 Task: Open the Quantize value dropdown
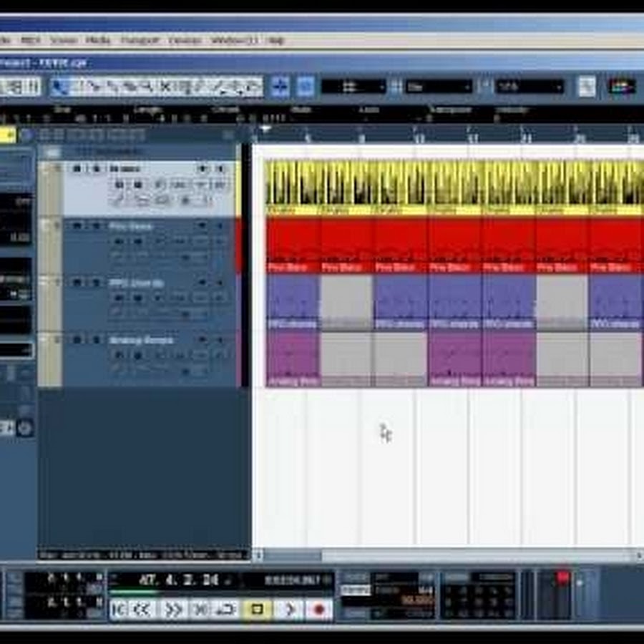[x=530, y=87]
